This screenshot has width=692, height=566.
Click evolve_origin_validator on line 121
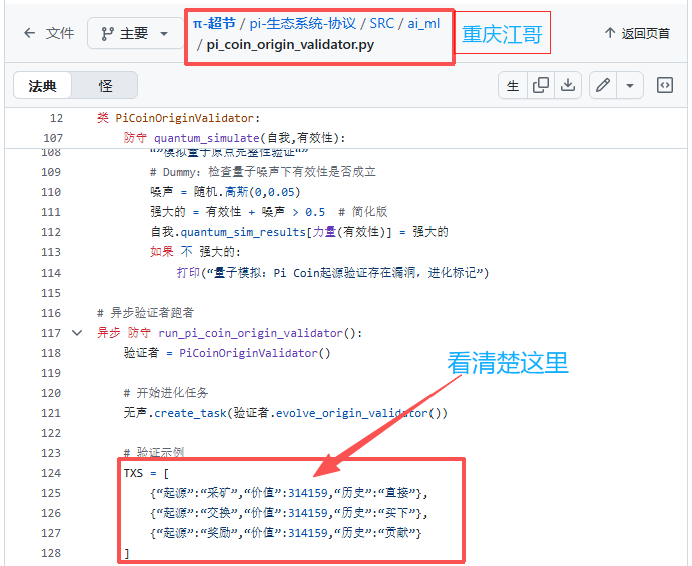(352, 413)
